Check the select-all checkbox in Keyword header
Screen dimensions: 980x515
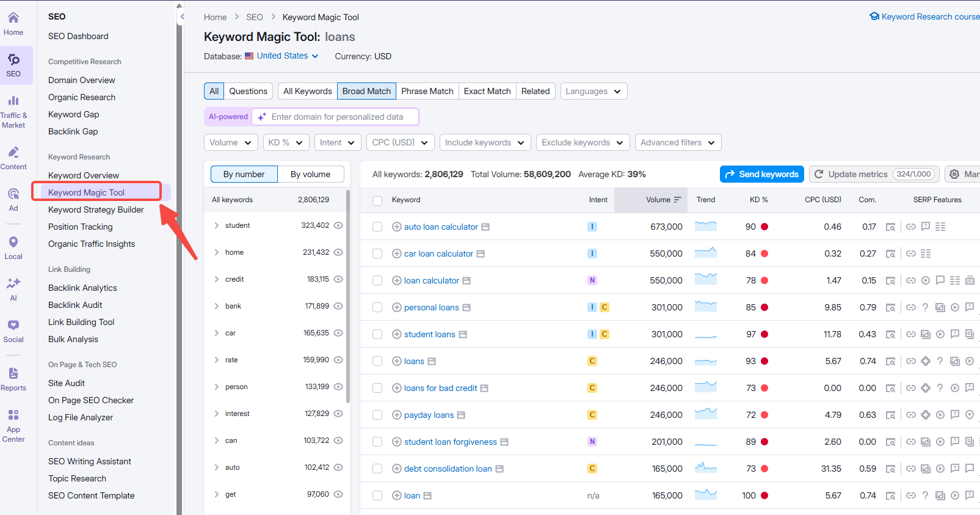coord(377,200)
